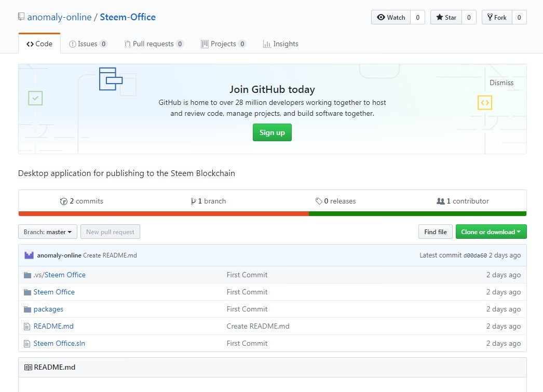Screen dimensions: 543x392
Task: Dismiss the Join GitHub banner
Action: click(x=501, y=83)
